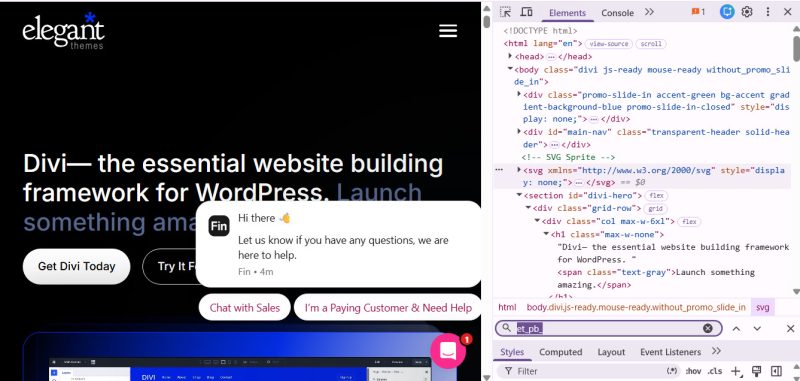Toggle the .cls class editor button
The image size is (800, 381).
715,371
